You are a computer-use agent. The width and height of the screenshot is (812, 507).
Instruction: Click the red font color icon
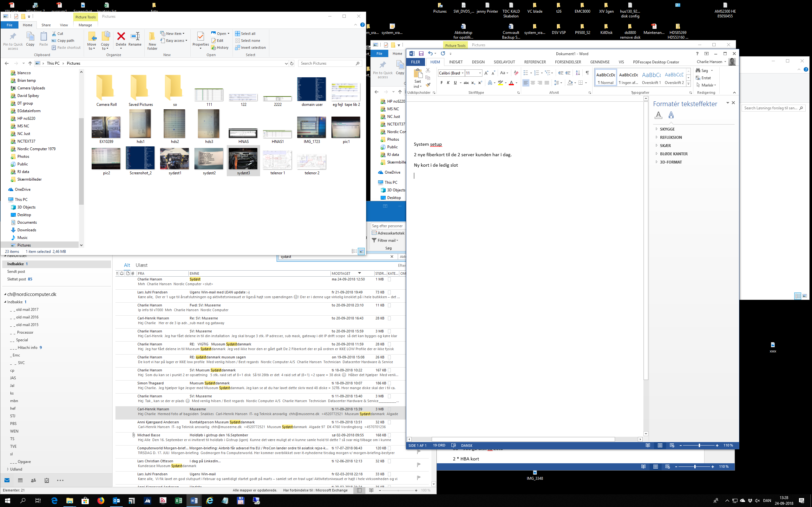click(511, 83)
